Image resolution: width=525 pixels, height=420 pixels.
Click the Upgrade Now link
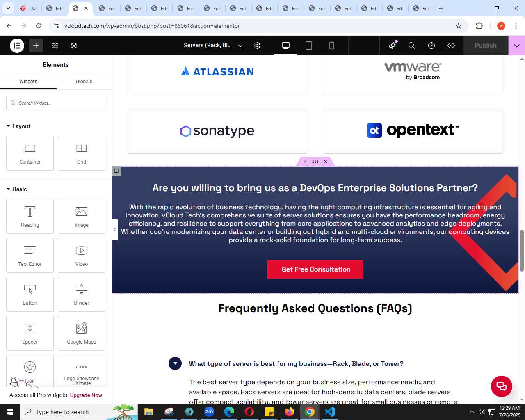click(x=86, y=395)
